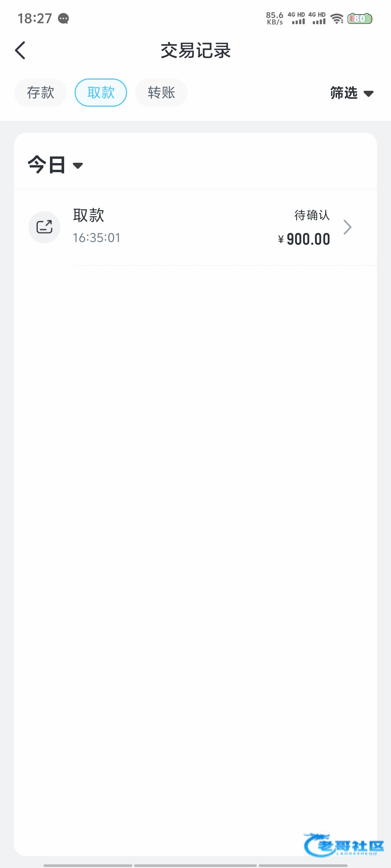
Task: Switch to the 存款 tab
Action: point(41,93)
